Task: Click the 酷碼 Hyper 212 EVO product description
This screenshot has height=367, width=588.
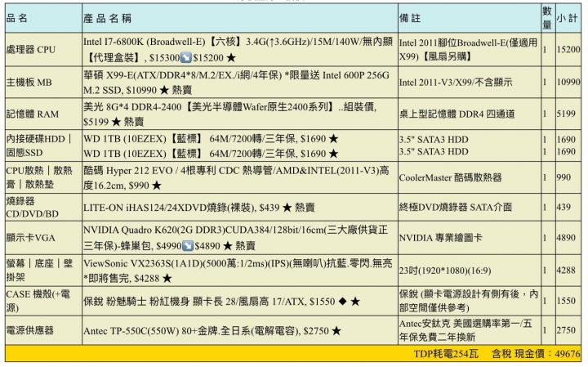Action: 236,178
